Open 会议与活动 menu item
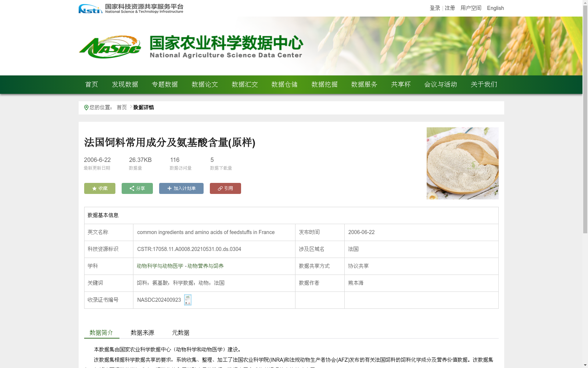Image resolution: width=588 pixels, height=368 pixels. pyautogui.click(x=441, y=85)
